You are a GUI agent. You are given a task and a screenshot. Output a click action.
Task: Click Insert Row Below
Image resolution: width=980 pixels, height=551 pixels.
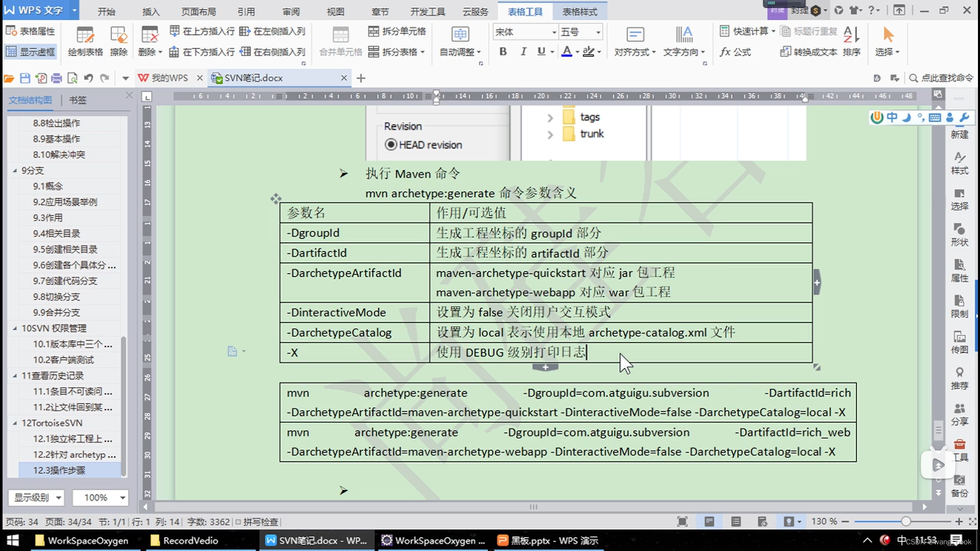pos(202,52)
